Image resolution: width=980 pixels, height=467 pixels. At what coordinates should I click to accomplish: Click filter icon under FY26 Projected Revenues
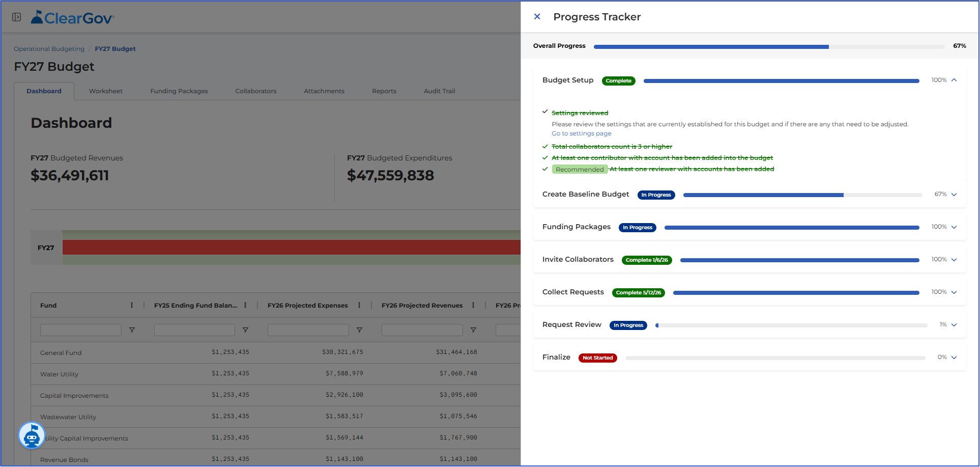(473, 330)
